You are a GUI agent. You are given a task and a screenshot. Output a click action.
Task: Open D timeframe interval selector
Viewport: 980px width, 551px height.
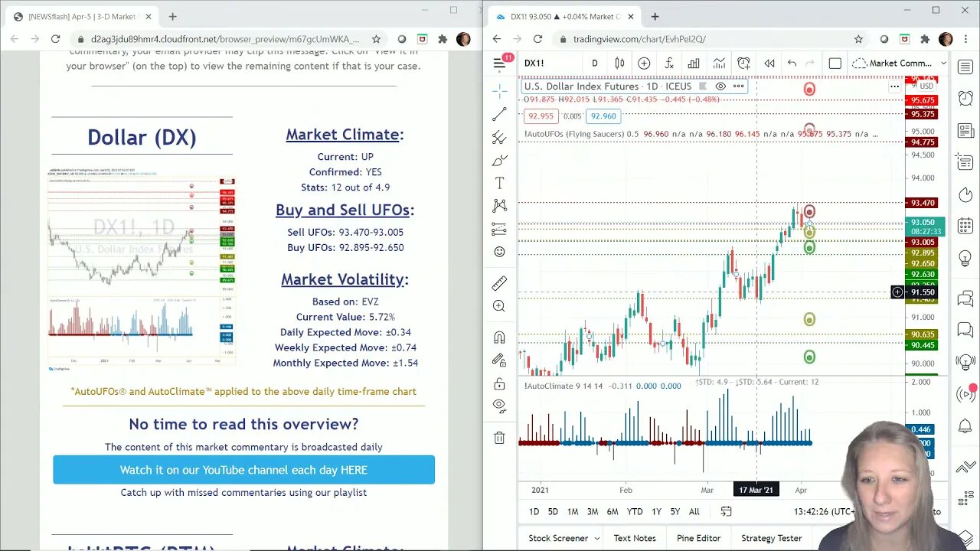(x=594, y=64)
